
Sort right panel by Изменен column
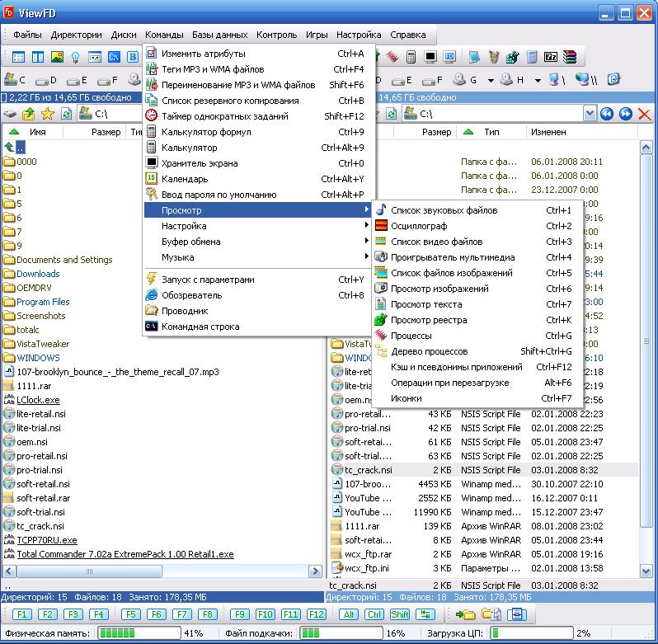[548, 132]
